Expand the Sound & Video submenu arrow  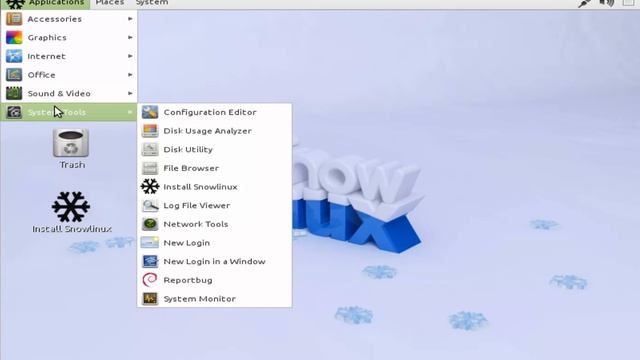[x=130, y=93]
